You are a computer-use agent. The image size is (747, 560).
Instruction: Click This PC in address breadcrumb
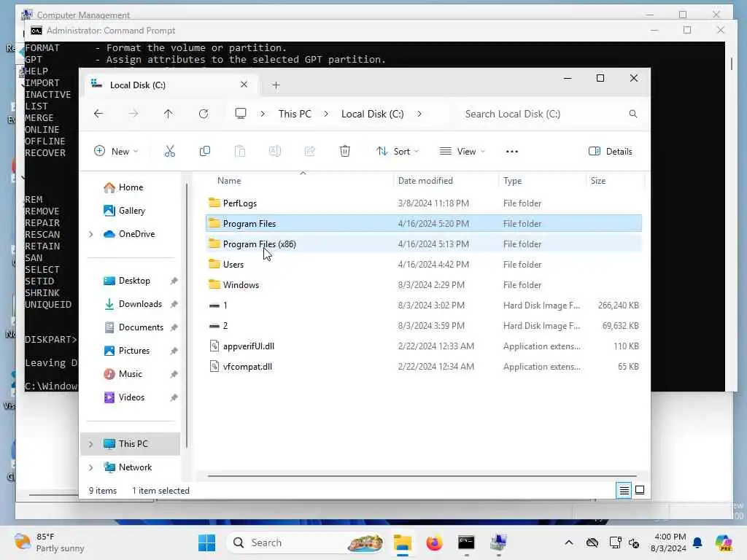(x=295, y=114)
